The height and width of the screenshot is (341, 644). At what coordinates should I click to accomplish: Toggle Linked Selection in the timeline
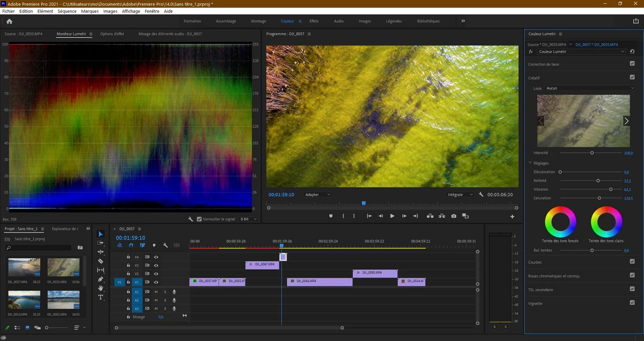[x=142, y=246]
